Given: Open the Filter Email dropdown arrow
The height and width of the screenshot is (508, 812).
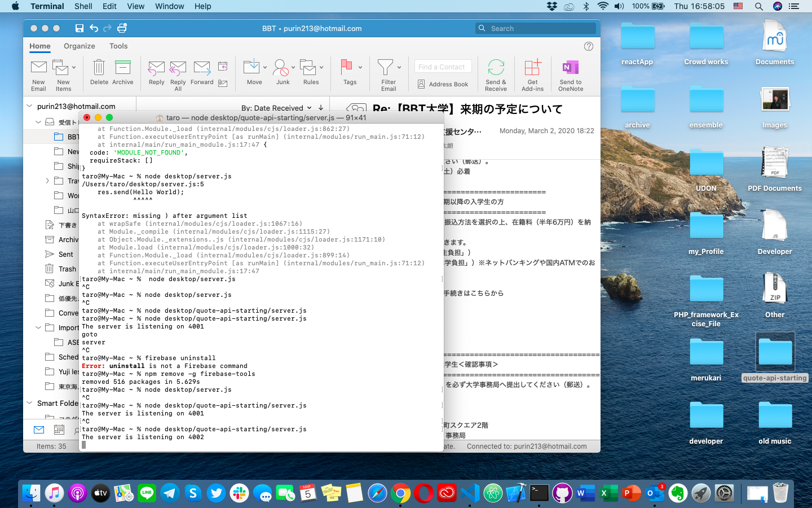Looking at the screenshot, I should pos(399,67).
